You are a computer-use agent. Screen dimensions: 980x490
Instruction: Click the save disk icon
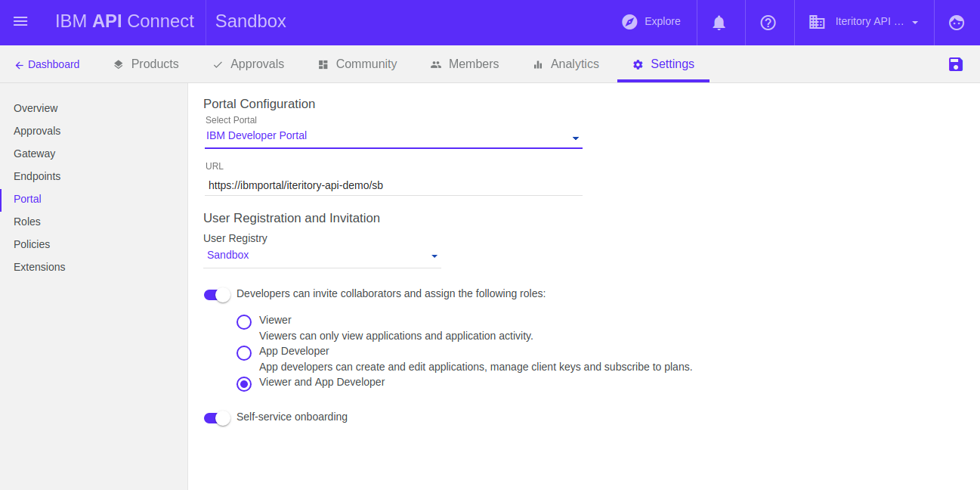[x=956, y=64]
